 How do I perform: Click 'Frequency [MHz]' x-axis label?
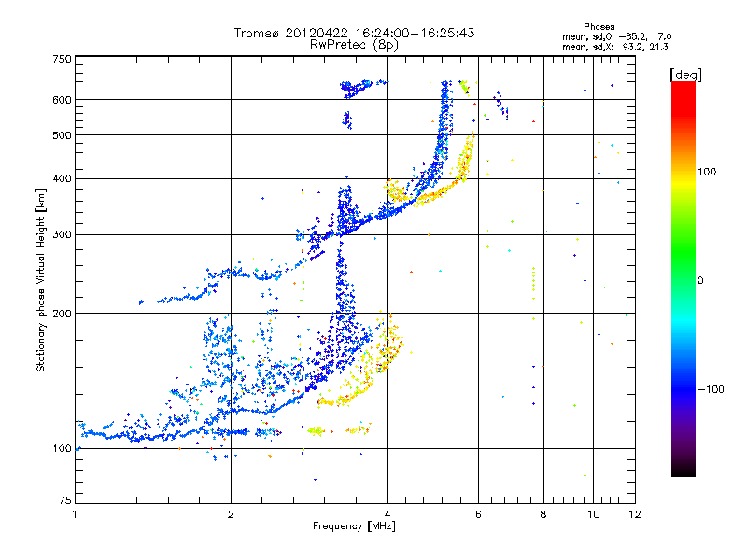click(354, 526)
